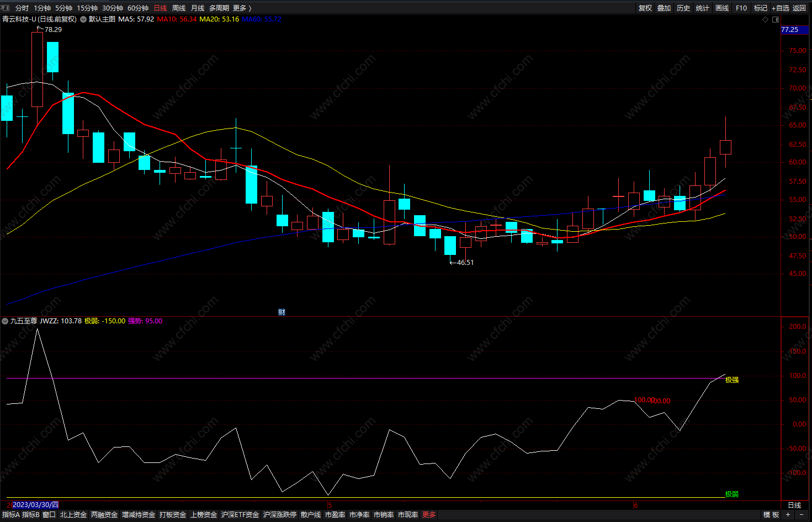The image size is (812, 522).
Task: Toggle the side panel icon near price axis
Action: pyautogui.click(x=775, y=19)
